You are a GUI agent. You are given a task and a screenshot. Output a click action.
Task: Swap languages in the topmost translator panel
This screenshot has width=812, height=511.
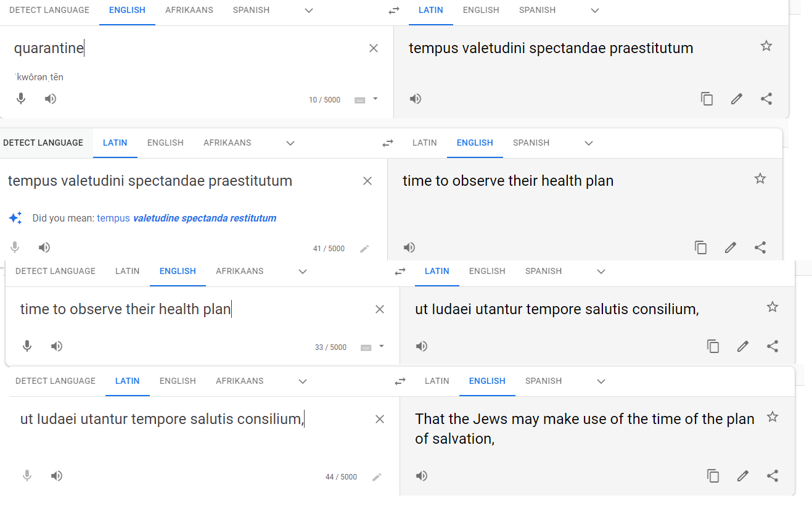(x=394, y=10)
